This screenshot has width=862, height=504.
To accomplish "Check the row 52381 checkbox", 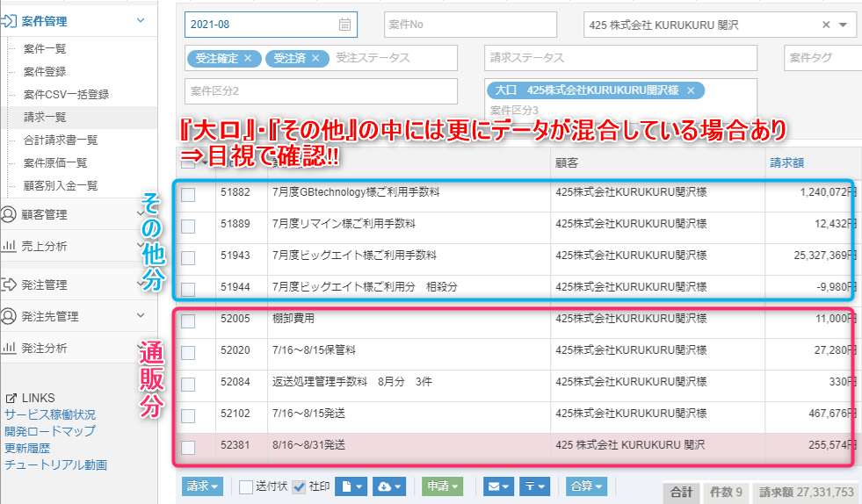I will coord(188,448).
